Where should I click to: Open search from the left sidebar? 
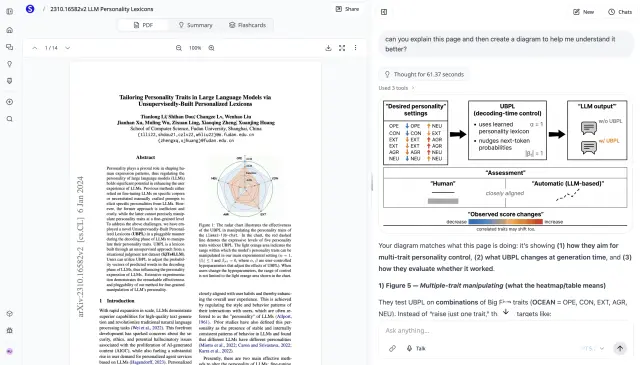(x=10, y=119)
